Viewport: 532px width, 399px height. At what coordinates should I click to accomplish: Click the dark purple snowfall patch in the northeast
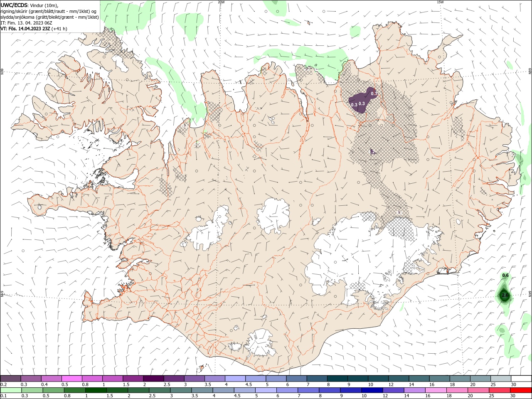[x=362, y=101]
